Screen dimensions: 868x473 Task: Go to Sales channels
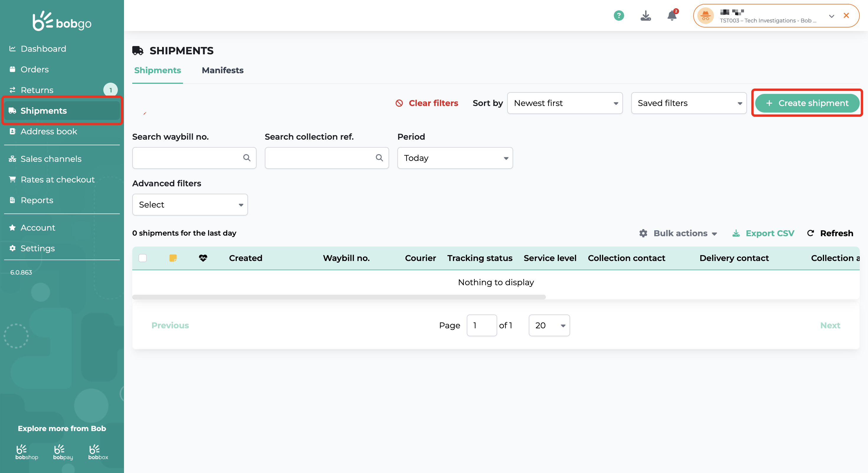(62, 159)
